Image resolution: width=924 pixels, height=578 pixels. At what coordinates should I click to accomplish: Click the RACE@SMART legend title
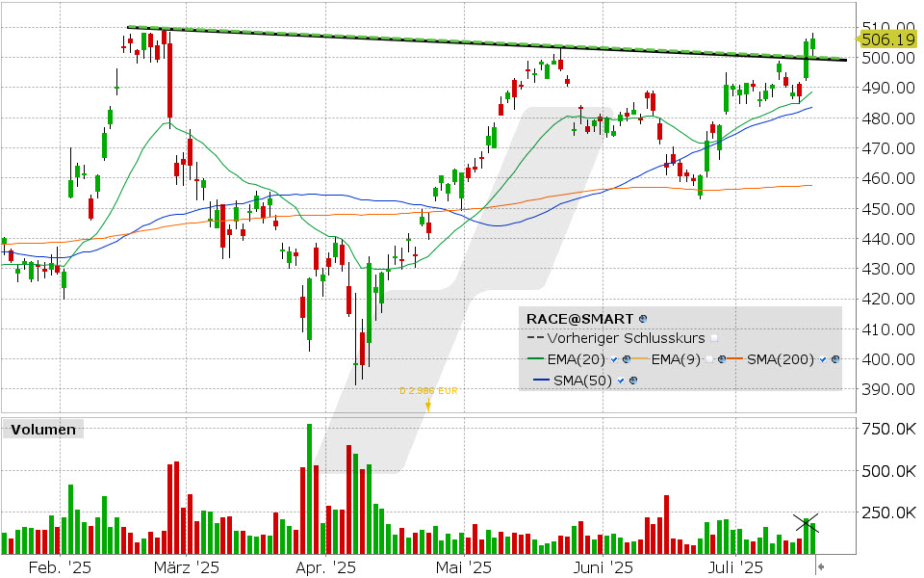579,319
